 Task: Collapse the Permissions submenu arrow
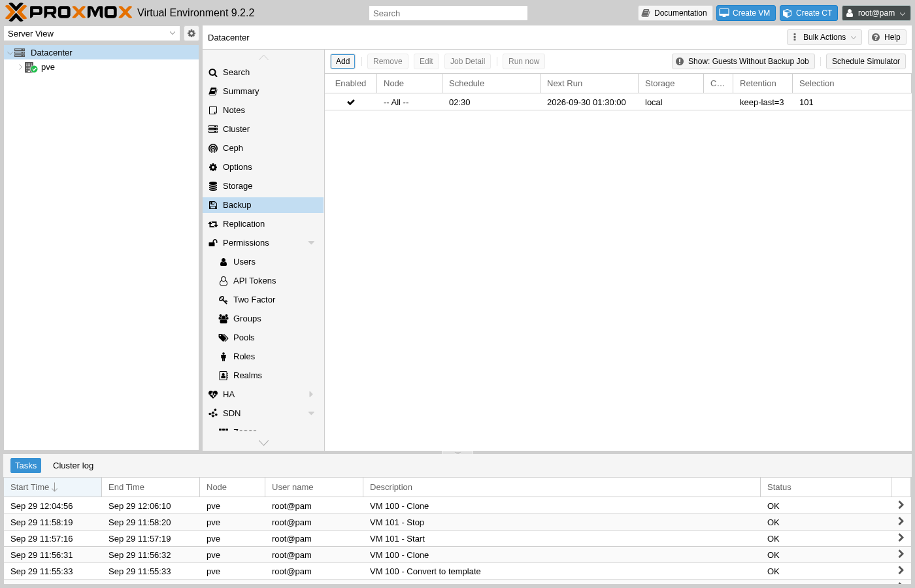click(x=311, y=243)
